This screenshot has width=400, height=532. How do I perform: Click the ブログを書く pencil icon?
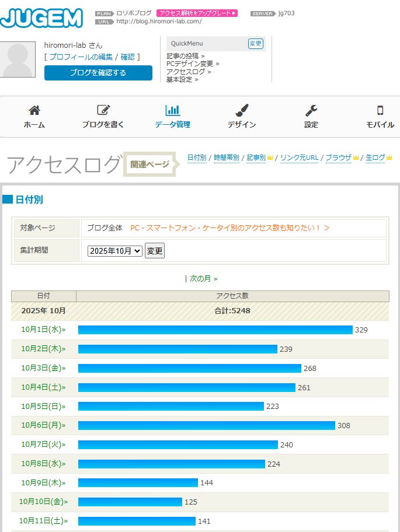[x=103, y=111]
